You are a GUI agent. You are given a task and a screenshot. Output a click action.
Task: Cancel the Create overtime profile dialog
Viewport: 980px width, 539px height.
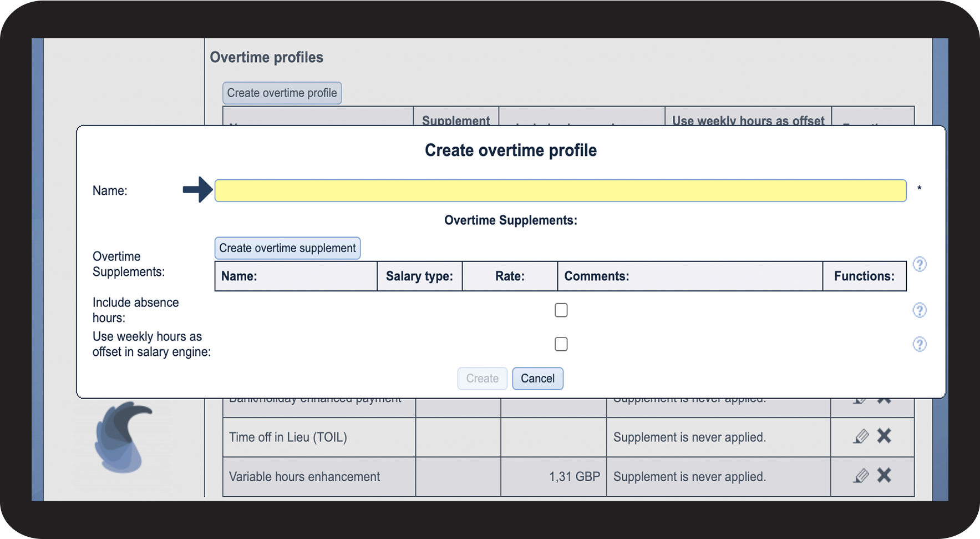point(537,379)
